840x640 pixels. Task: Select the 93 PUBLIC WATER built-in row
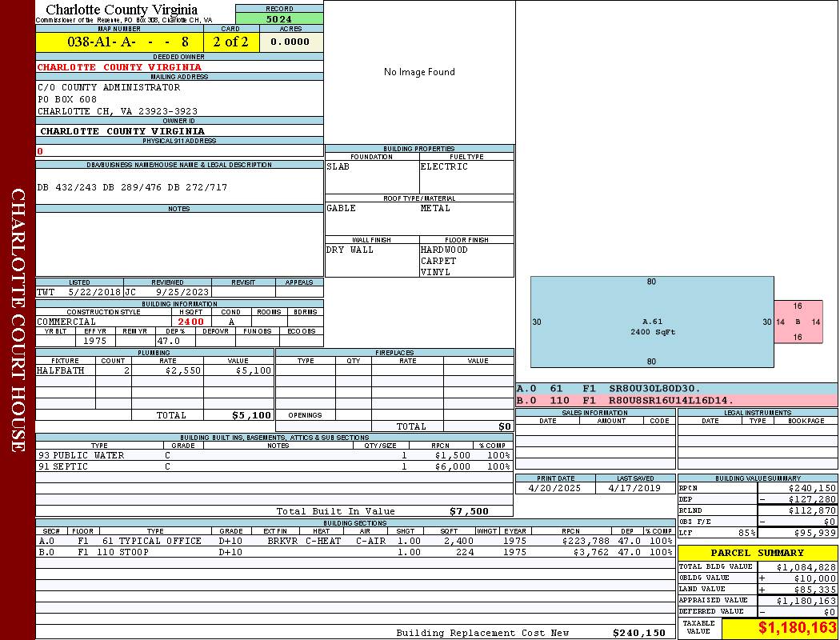tap(272, 455)
